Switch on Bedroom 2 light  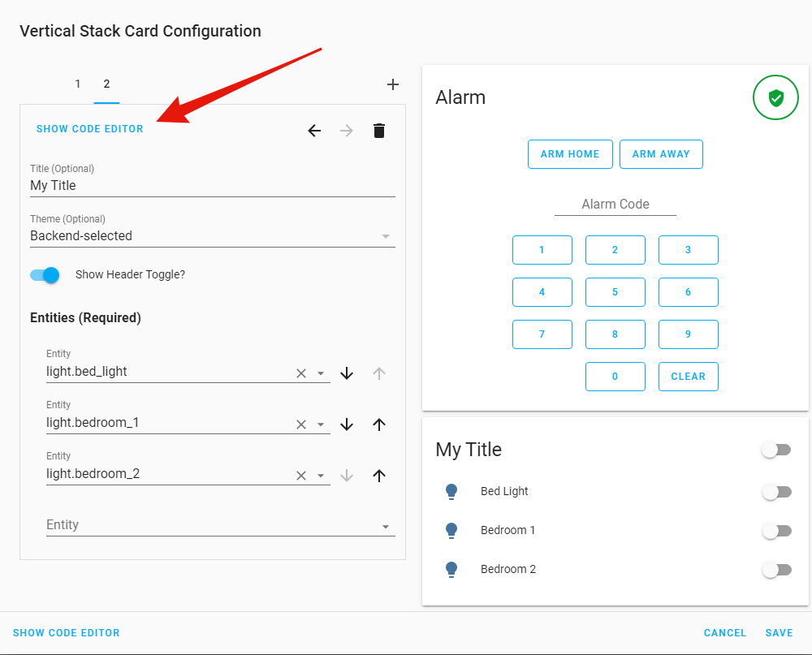tap(776, 570)
